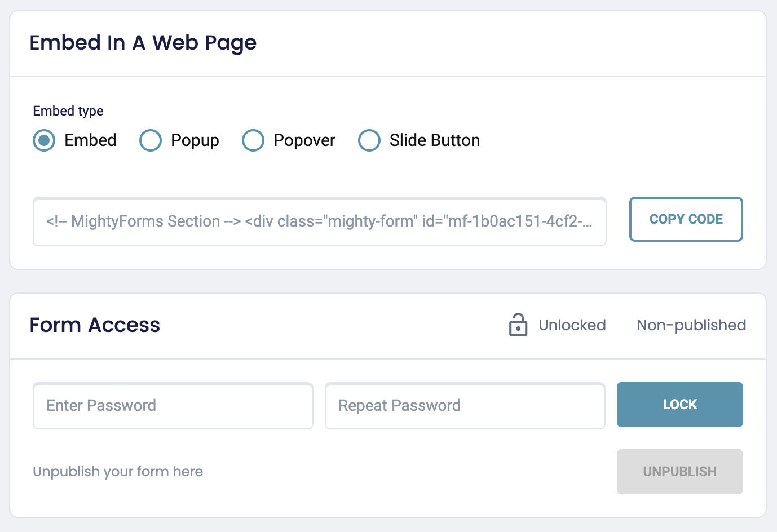Click the Unlocked status label
This screenshot has width=777, height=532.
point(572,325)
